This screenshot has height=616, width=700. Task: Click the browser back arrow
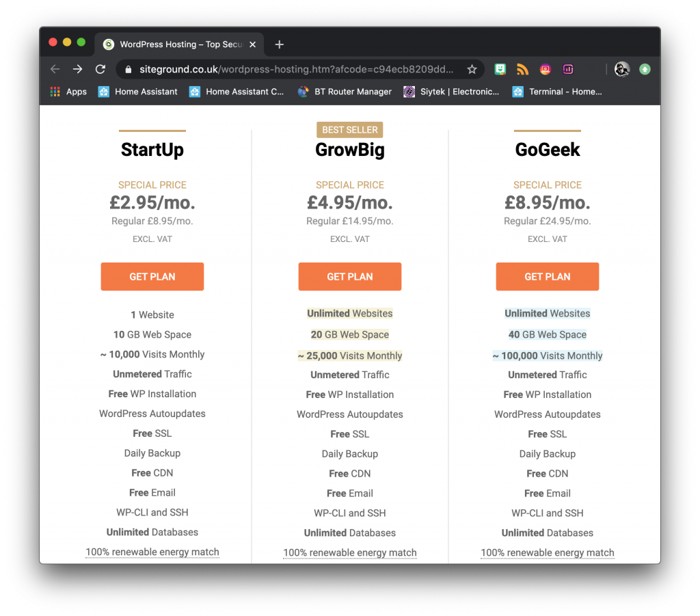click(55, 69)
